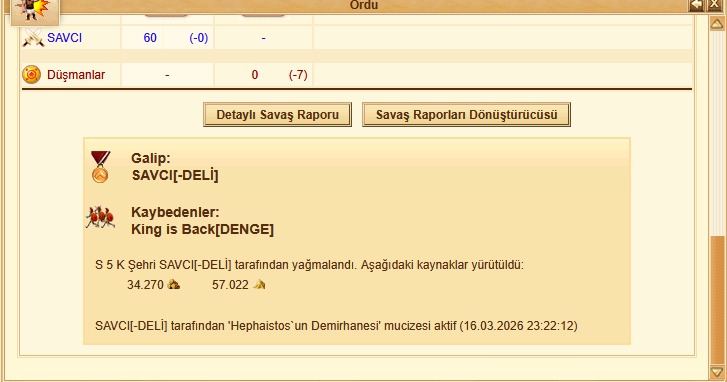
Task: Click the Ordu window title
Action: coord(364,5)
